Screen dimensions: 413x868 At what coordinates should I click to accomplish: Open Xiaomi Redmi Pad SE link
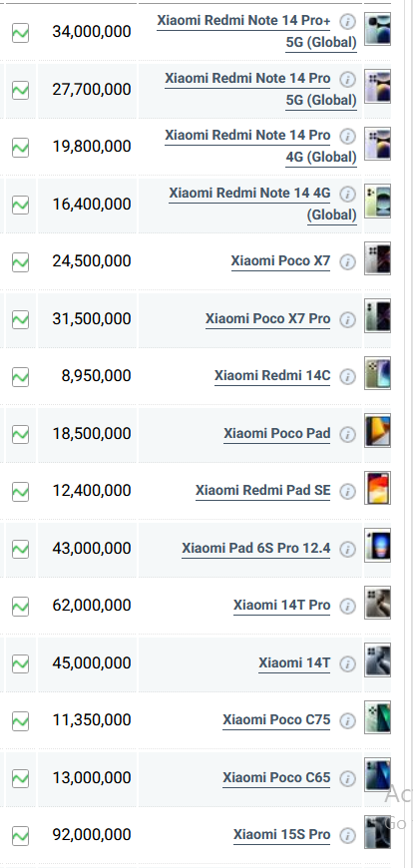(x=262, y=491)
